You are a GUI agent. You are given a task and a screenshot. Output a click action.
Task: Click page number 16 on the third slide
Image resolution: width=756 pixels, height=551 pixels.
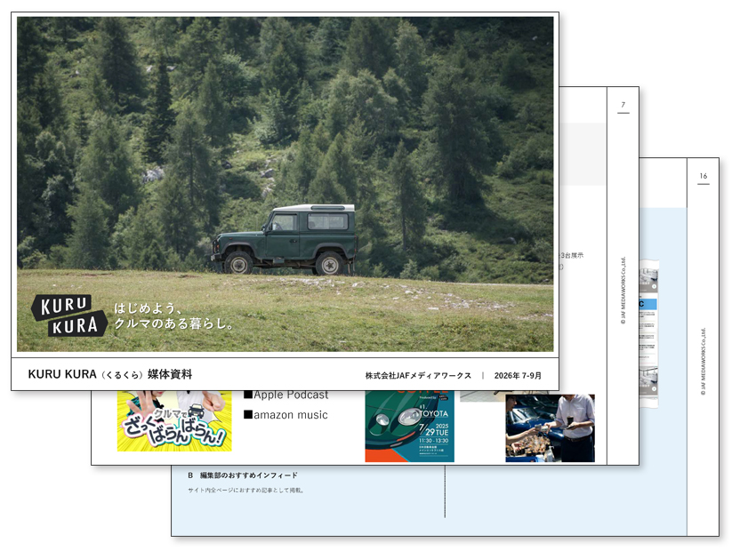tap(704, 176)
